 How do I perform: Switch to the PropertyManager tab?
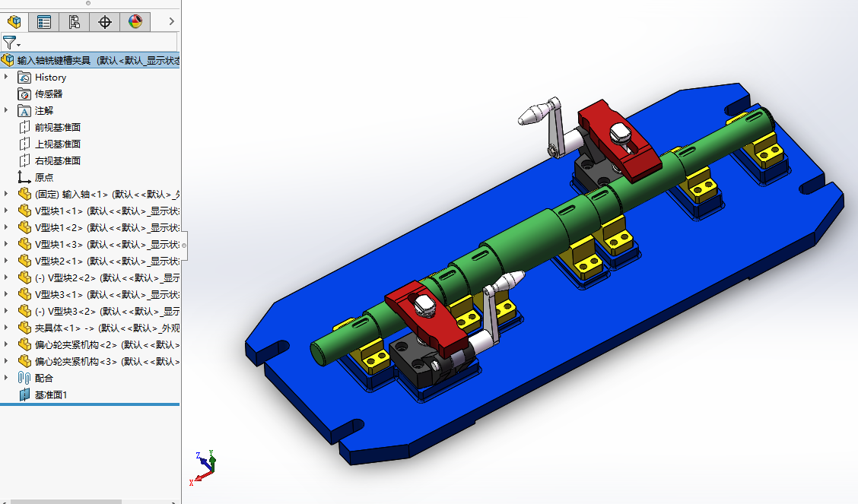click(44, 21)
